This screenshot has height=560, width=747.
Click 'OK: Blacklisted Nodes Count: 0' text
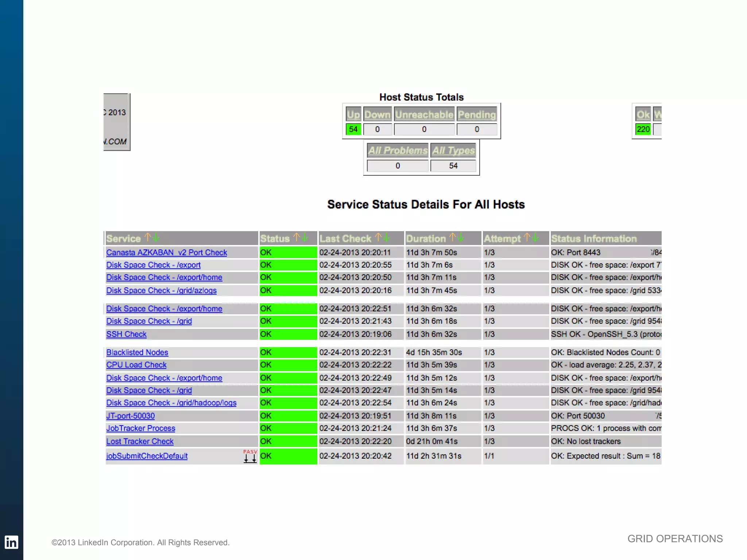click(605, 352)
